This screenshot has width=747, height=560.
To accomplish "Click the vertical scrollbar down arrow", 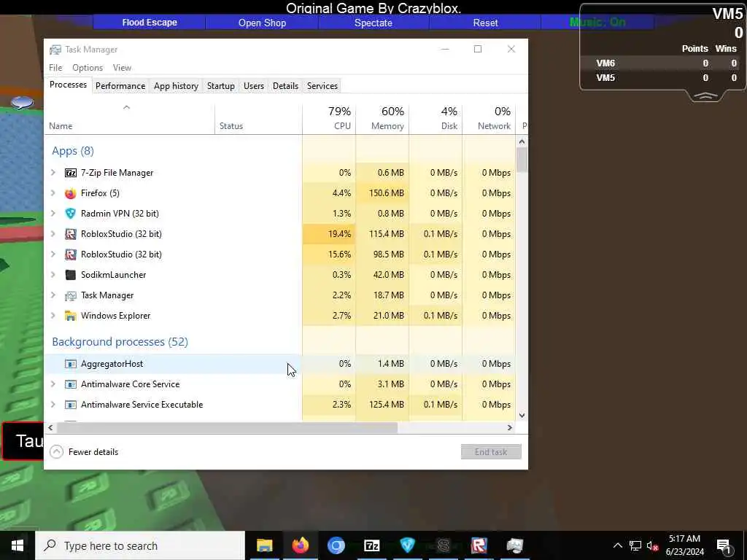I will point(522,415).
